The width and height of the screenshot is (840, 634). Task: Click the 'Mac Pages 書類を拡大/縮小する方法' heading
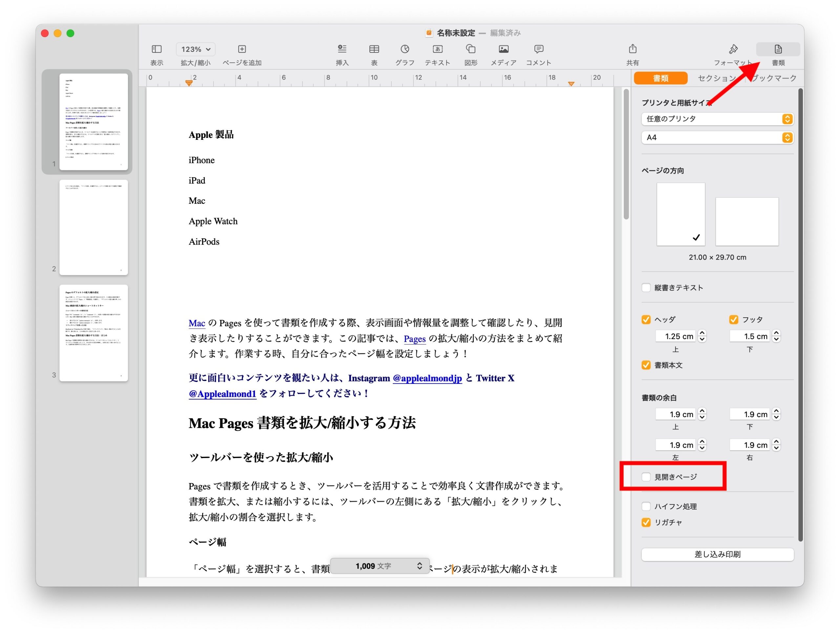302,423
